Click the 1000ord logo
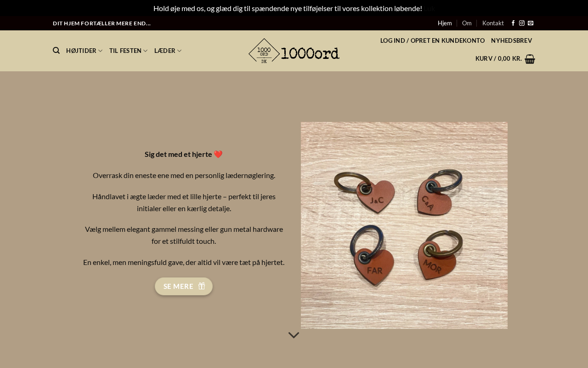 [x=294, y=51]
